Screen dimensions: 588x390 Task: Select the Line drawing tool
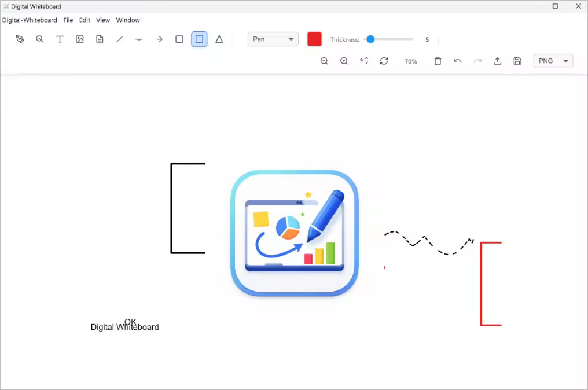coord(119,39)
